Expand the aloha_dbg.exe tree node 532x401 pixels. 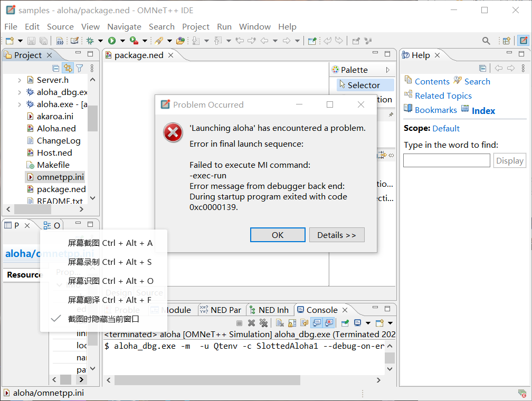pyautogui.click(x=20, y=92)
